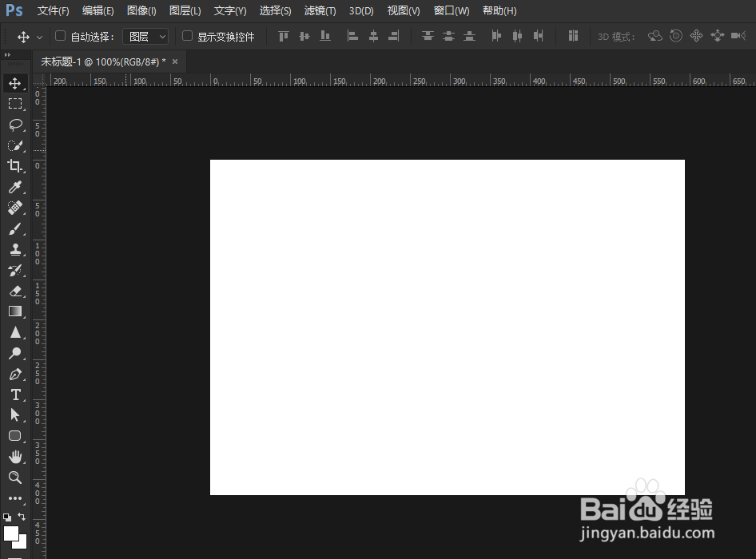Screen dimensions: 756x559
Task: Open the 选择(S) menu
Action: (x=275, y=11)
